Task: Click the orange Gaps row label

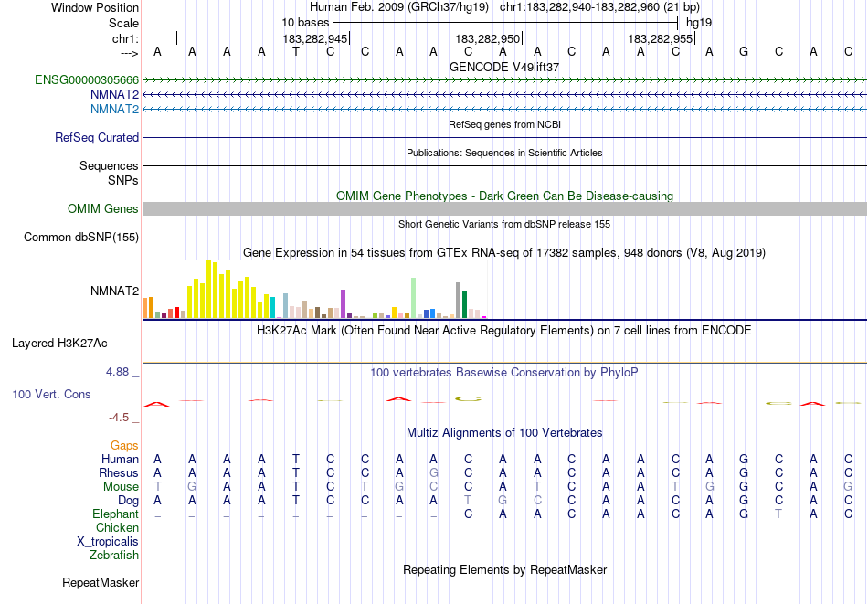Action: coord(124,446)
